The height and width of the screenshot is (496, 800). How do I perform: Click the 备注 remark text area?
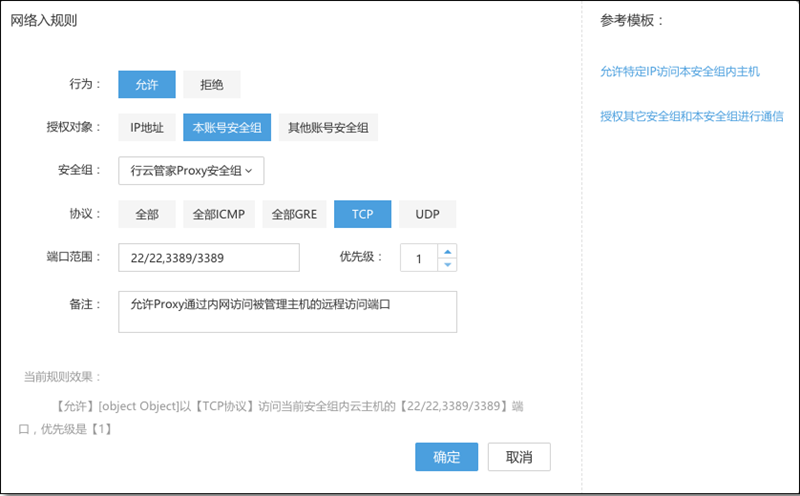tap(287, 312)
